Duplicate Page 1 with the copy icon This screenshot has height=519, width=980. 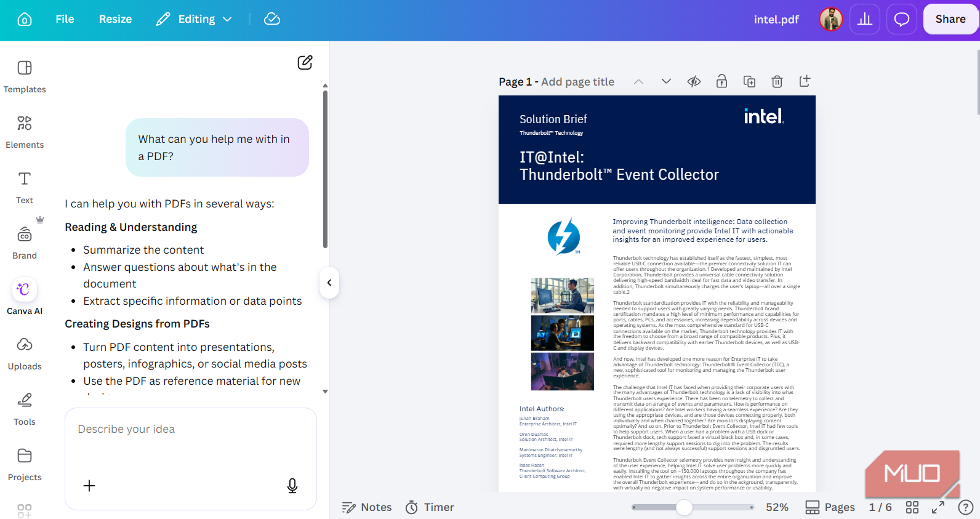point(749,81)
